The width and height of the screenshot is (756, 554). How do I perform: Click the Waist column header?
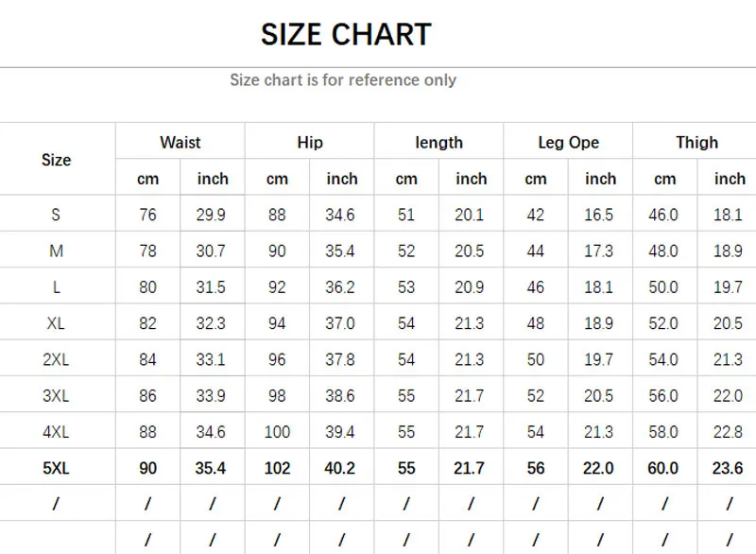tap(180, 143)
